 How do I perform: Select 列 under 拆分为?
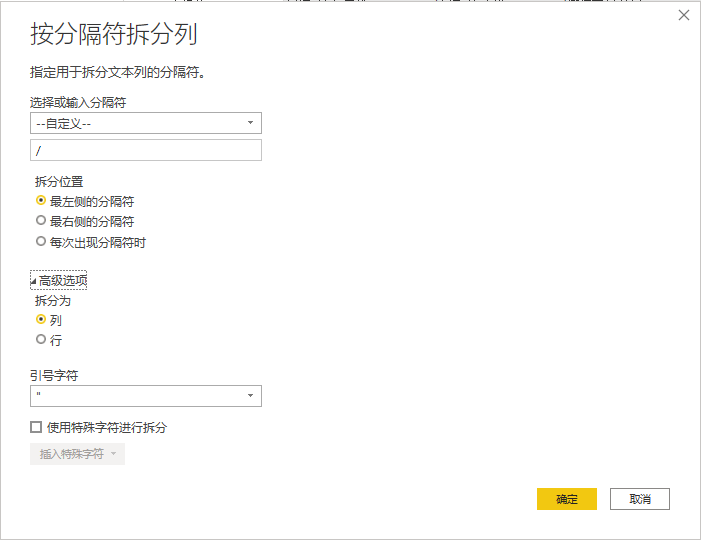point(41,320)
